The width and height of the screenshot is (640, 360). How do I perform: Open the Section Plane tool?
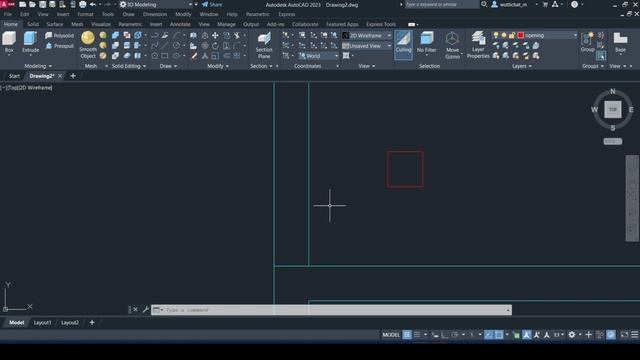click(x=264, y=45)
